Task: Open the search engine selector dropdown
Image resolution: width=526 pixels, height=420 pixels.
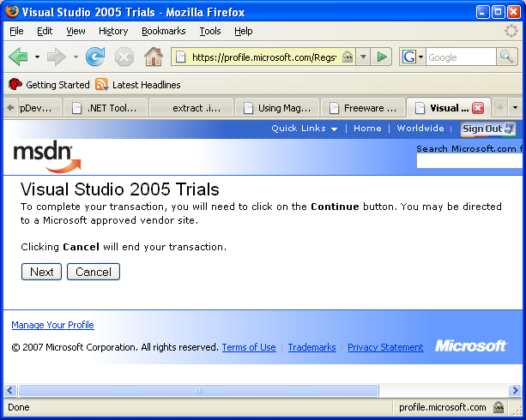Action: tap(420, 57)
